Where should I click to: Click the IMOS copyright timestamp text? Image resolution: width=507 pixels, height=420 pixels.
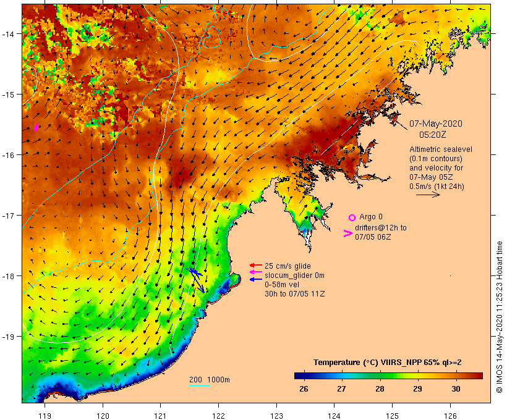(500, 317)
